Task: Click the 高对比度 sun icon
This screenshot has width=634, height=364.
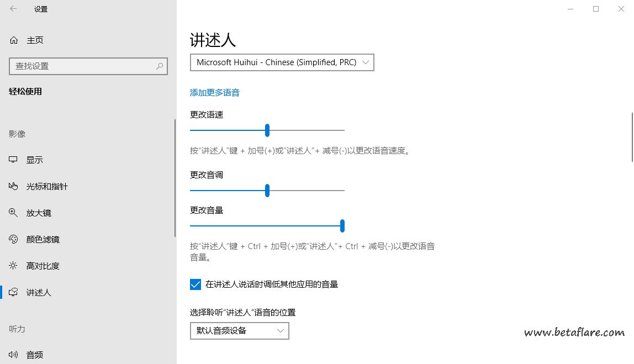Action: click(x=14, y=266)
